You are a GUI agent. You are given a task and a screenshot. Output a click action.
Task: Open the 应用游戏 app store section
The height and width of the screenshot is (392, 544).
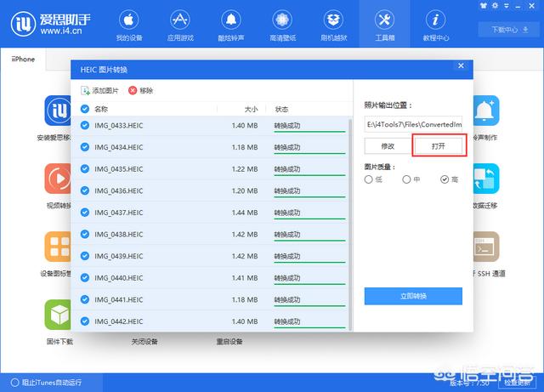(179, 25)
